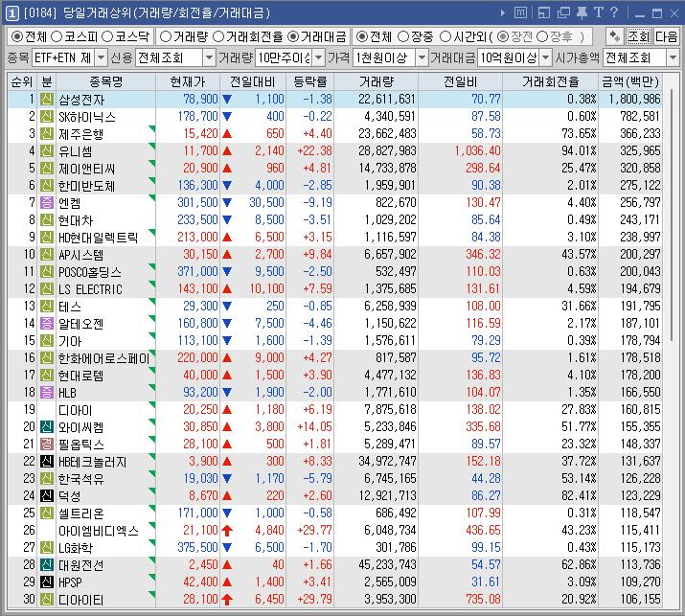Click the 1,036.40 전일비 value for 유니셈

477,150
